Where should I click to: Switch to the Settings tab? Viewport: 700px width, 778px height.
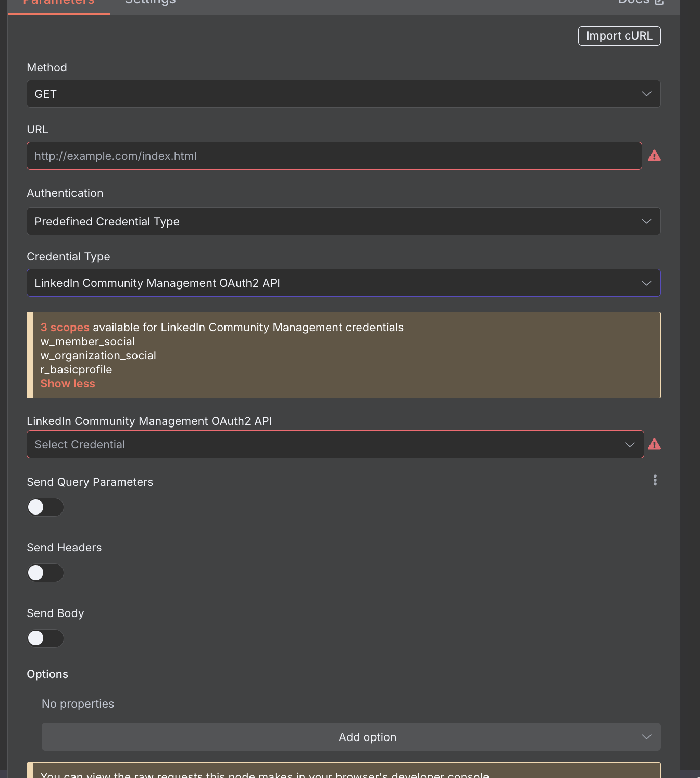pyautogui.click(x=151, y=3)
